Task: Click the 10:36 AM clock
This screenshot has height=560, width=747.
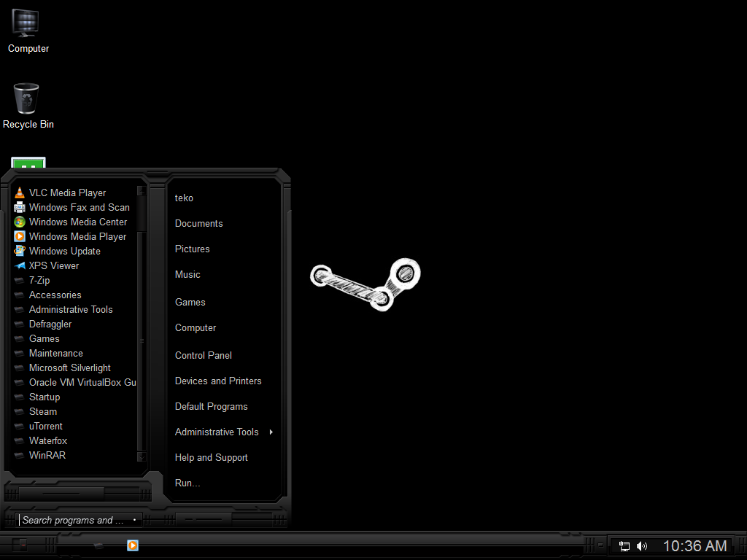Action: [x=694, y=545]
